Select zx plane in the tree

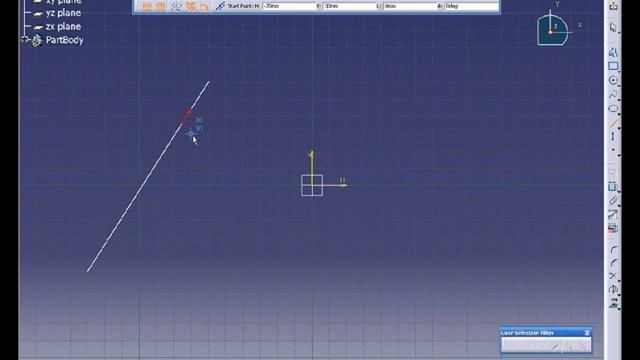point(63,27)
